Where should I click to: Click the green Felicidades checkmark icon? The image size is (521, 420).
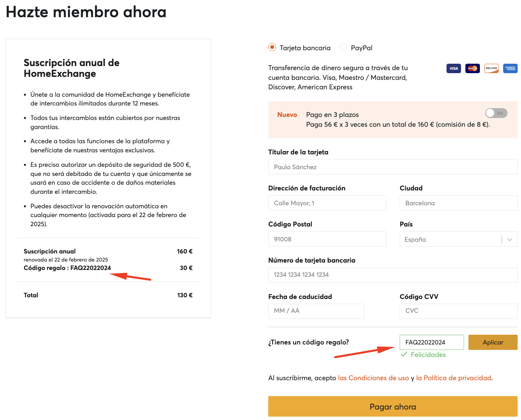click(x=404, y=354)
